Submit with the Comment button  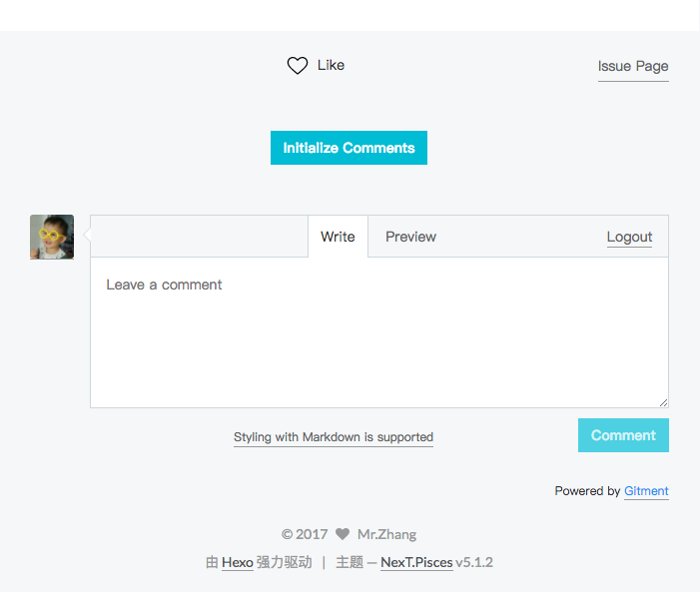623,435
